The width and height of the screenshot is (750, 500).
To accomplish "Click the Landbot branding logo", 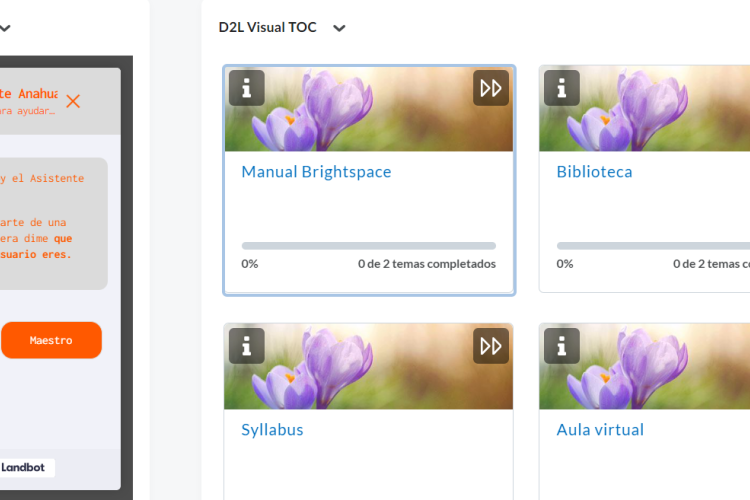I will point(27,467).
